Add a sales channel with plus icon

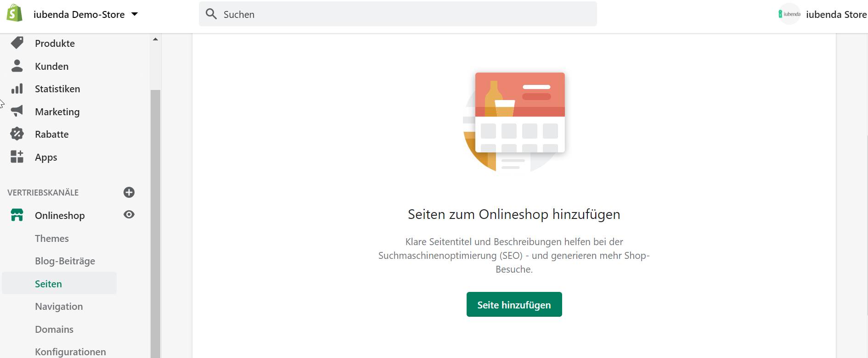pyautogui.click(x=129, y=192)
